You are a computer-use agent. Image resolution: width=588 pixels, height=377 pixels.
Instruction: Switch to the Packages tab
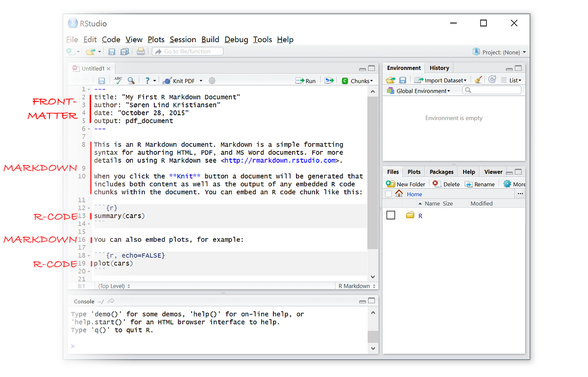click(x=441, y=172)
